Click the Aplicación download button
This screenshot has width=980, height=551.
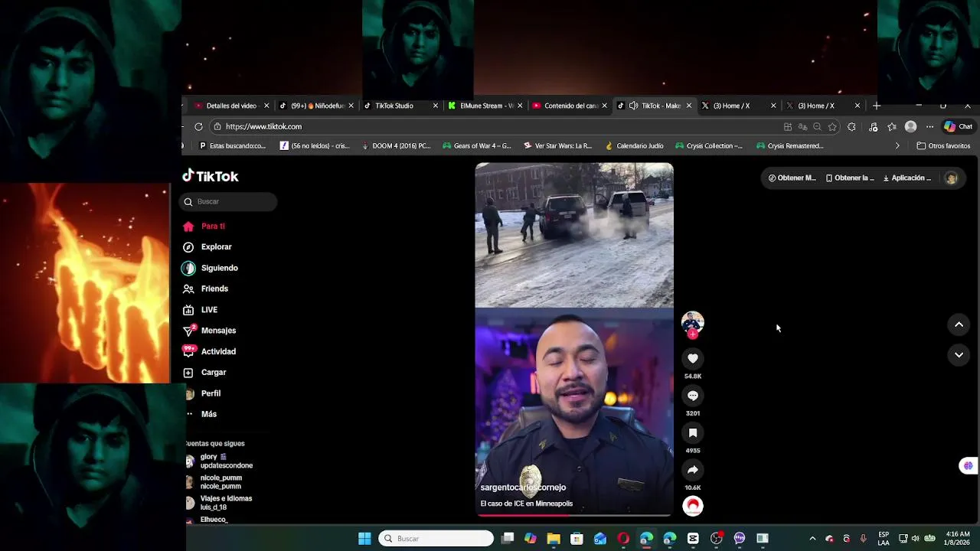click(x=907, y=178)
